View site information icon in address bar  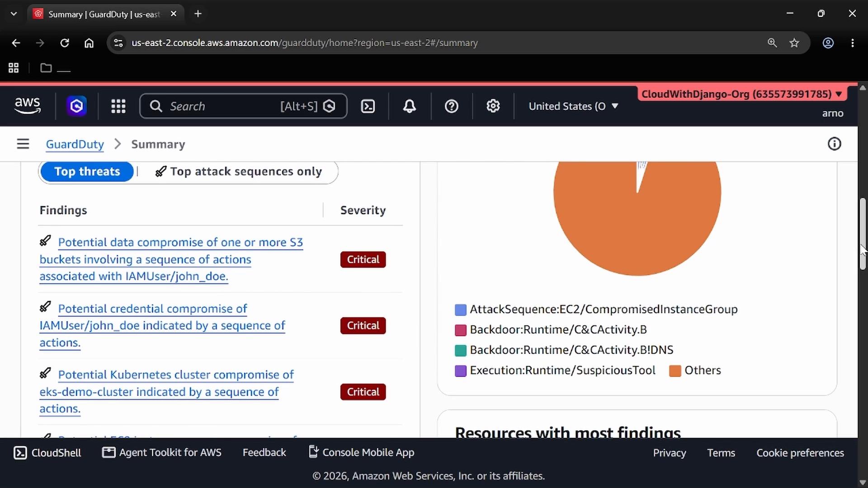click(x=118, y=43)
